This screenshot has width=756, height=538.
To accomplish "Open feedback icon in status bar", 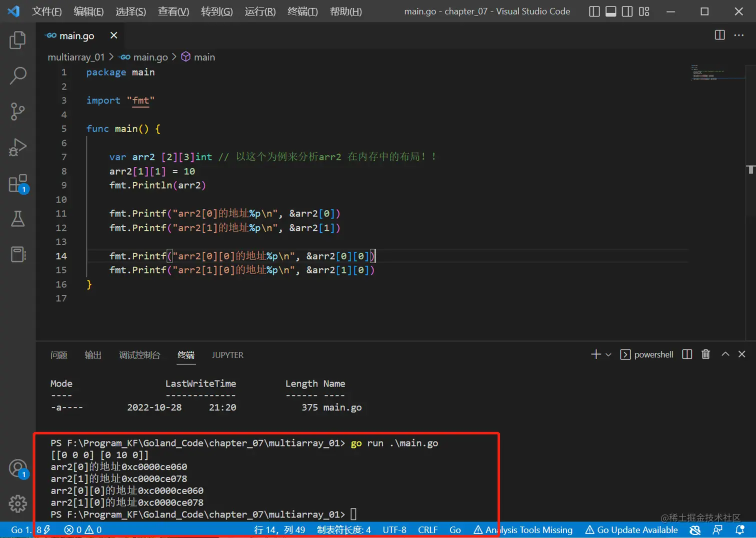I will point(717,530).
